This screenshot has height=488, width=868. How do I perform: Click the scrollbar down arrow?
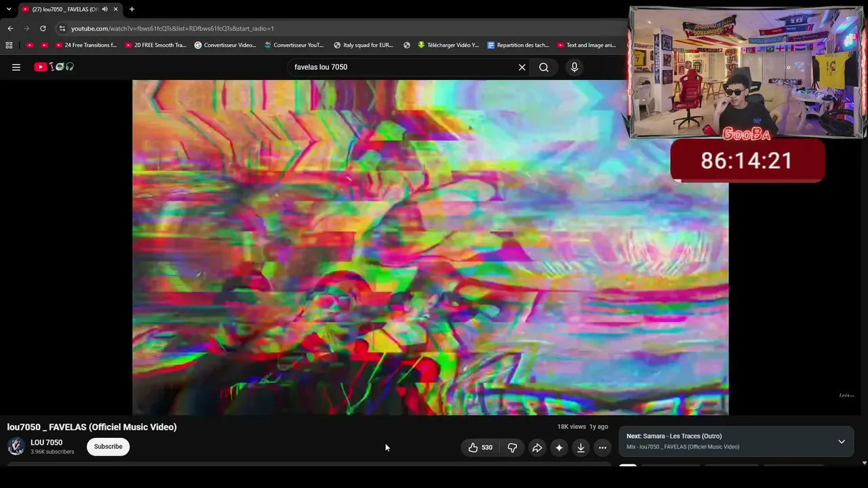point(864,463)
